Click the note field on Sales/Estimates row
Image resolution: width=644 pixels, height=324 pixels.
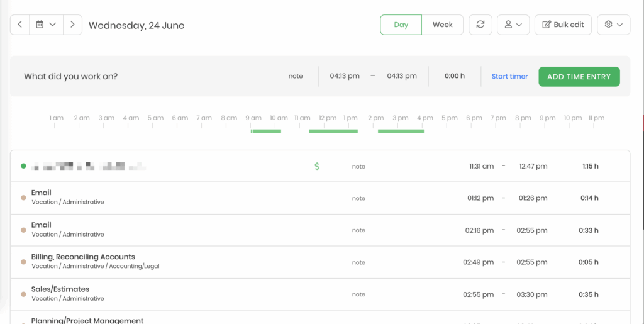[x=358, y=294]
